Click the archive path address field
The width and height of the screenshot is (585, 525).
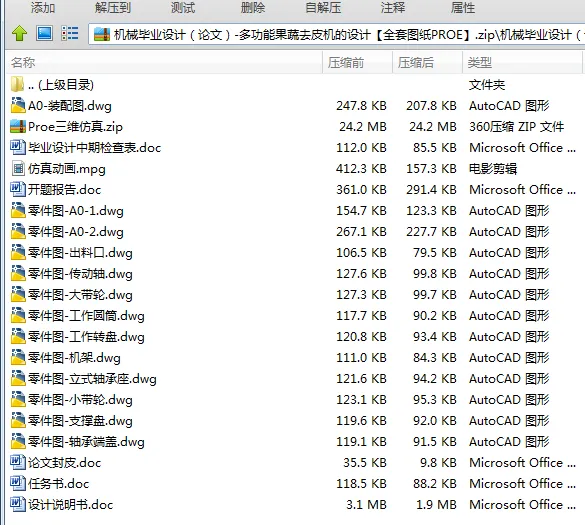pos(337,34)
